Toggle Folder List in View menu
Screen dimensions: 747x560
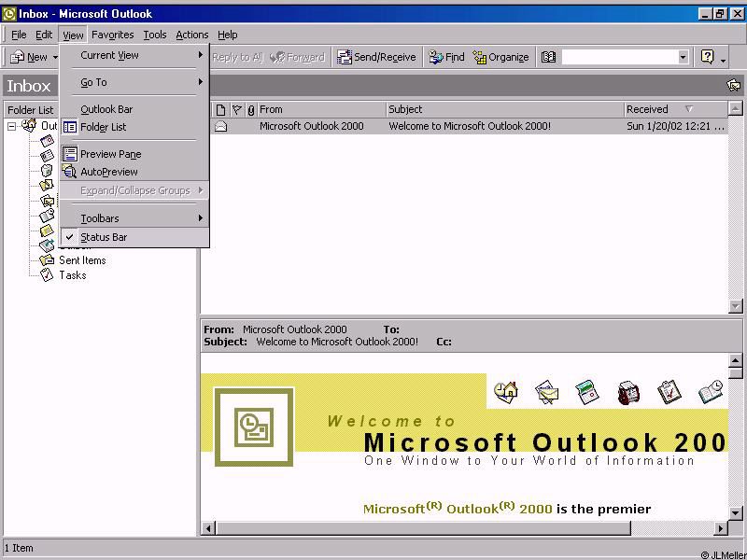pos(134,127)
